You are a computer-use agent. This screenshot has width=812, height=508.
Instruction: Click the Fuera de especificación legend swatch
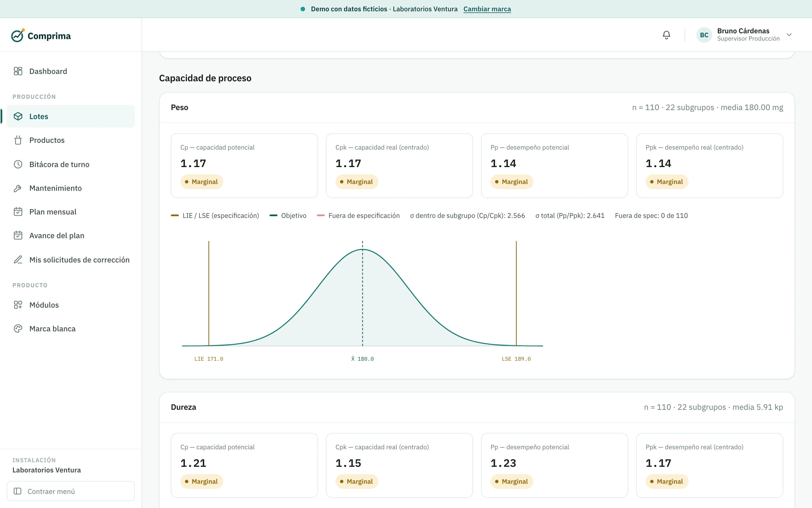point(321,215)
